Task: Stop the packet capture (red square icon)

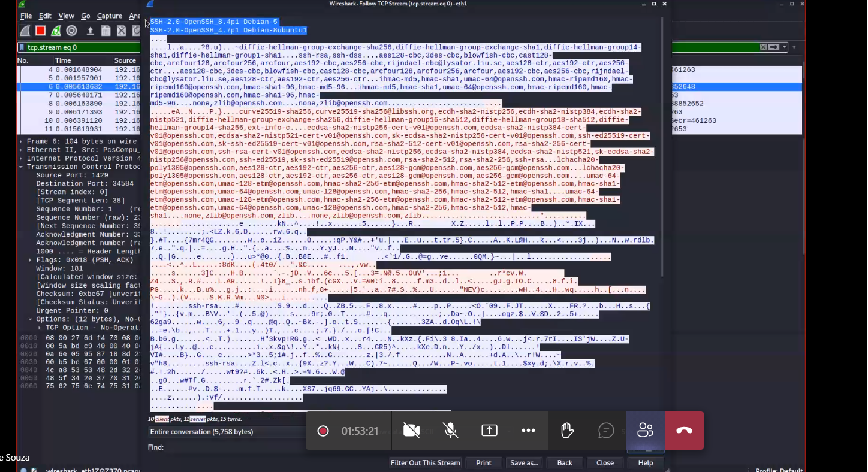Action: 40,31
